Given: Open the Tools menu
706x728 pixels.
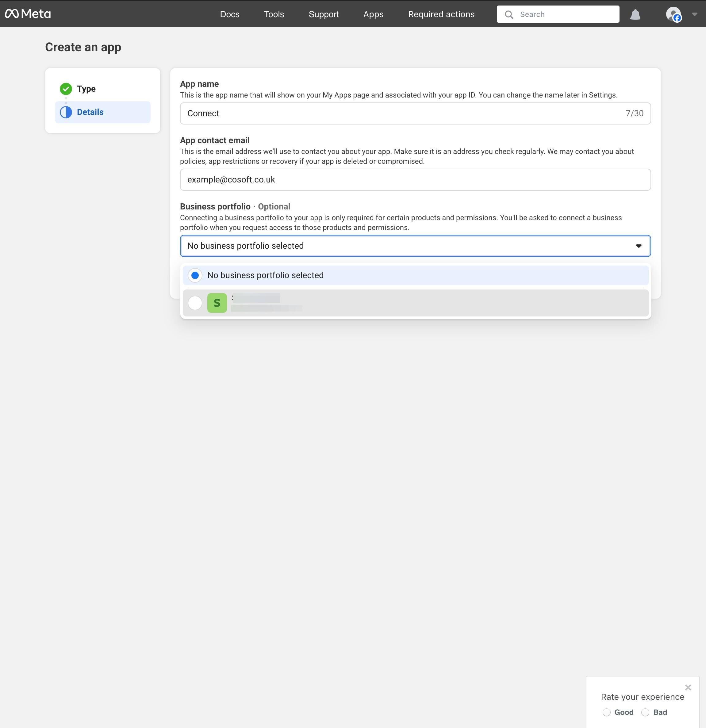Looking at the screenshot, I should tap(274, 14).
